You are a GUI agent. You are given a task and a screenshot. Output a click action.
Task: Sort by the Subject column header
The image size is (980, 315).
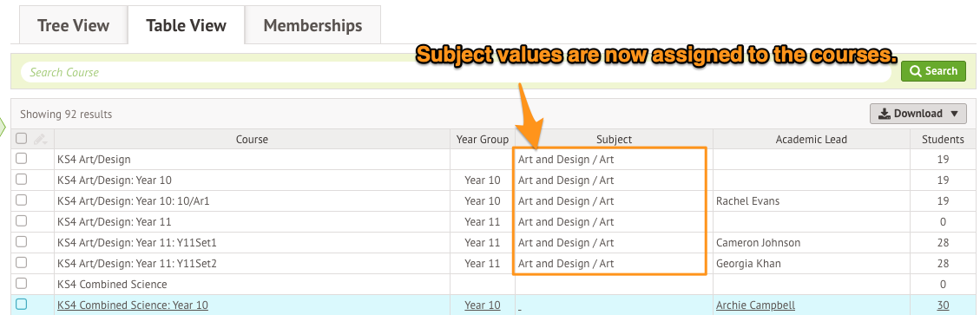click(x=614, y=140)
